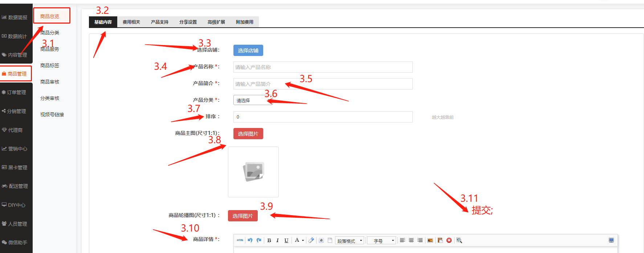Open the 段落格式 paragraph format dropdown
The image size is (644, 253).
pos(350,241)
